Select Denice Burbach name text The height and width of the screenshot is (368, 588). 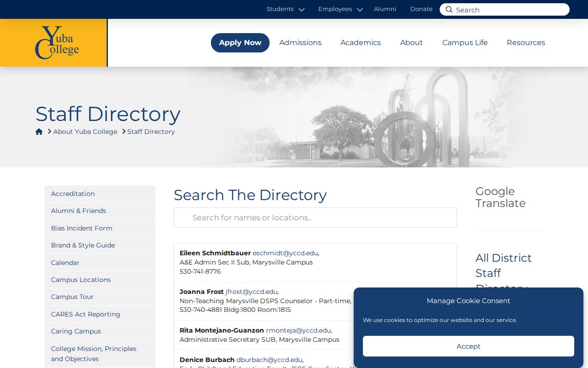(207, 360)
